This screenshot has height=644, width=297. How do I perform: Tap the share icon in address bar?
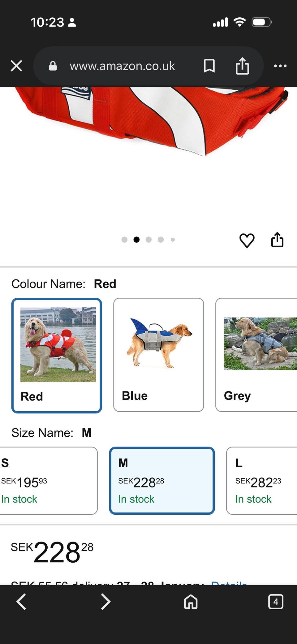coord(242,66)
